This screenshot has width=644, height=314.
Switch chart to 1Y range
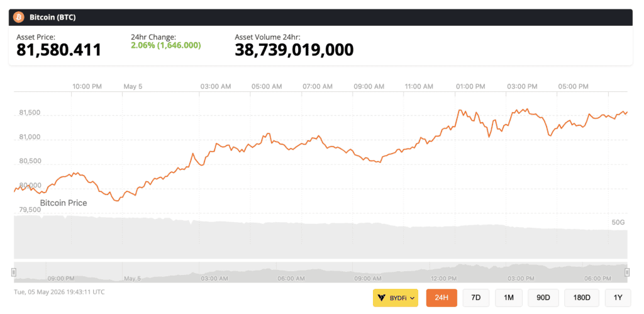point(618,298)
